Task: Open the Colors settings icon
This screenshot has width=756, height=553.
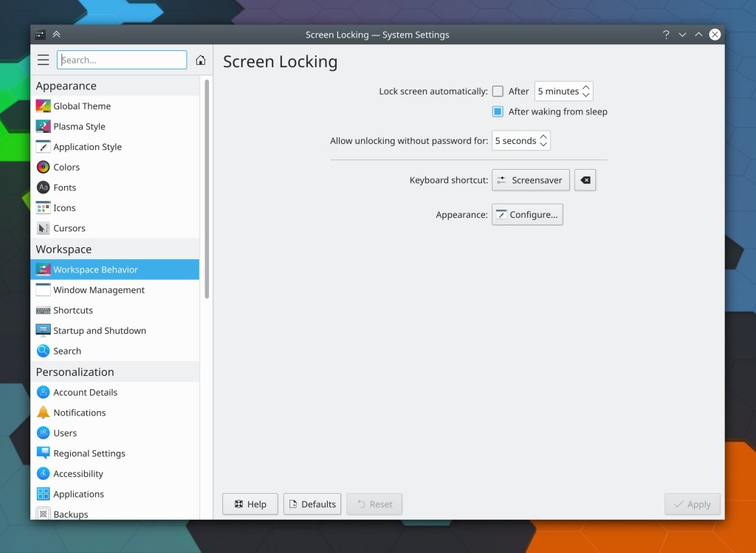Action: (43, 168)
